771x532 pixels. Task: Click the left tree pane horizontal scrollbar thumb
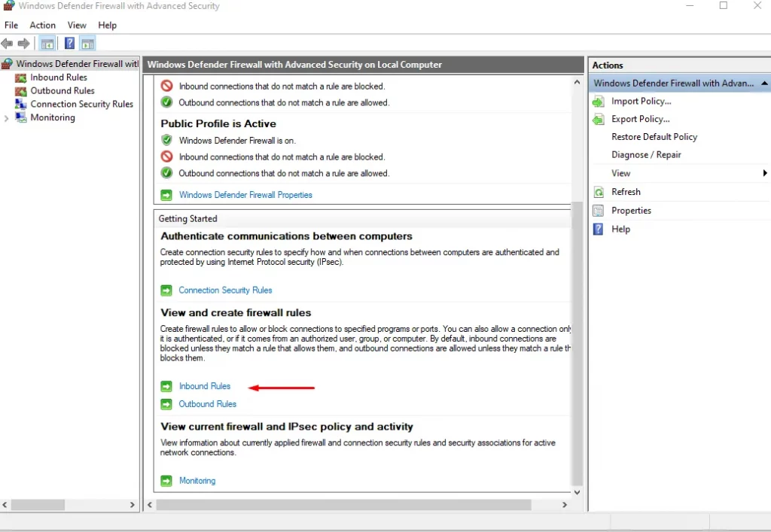pos(38,505)
